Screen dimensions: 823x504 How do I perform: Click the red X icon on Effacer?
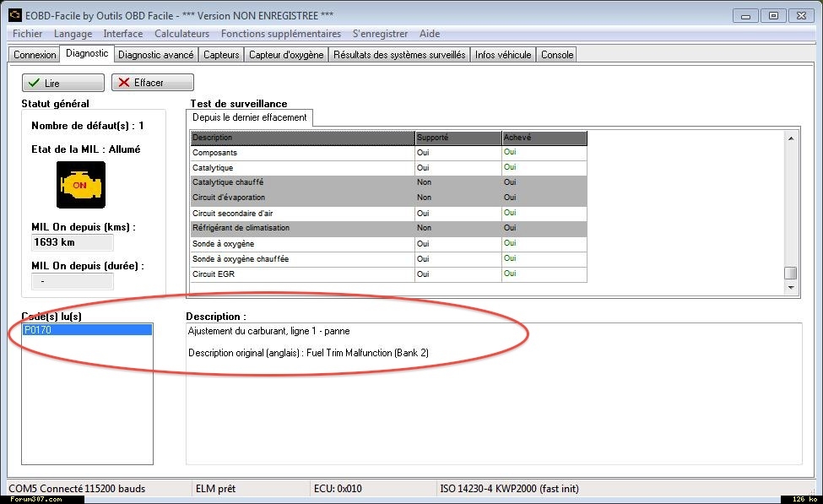(x=124, y=83)
